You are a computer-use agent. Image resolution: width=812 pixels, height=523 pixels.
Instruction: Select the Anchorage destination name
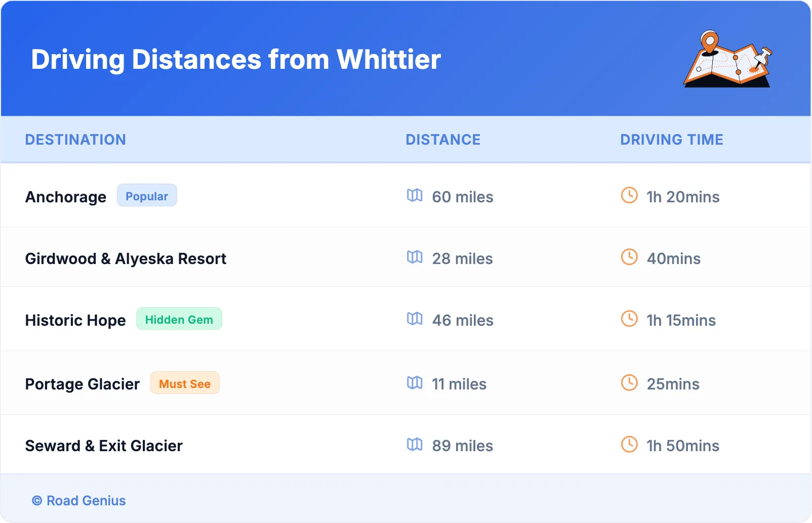coord(66,197)
